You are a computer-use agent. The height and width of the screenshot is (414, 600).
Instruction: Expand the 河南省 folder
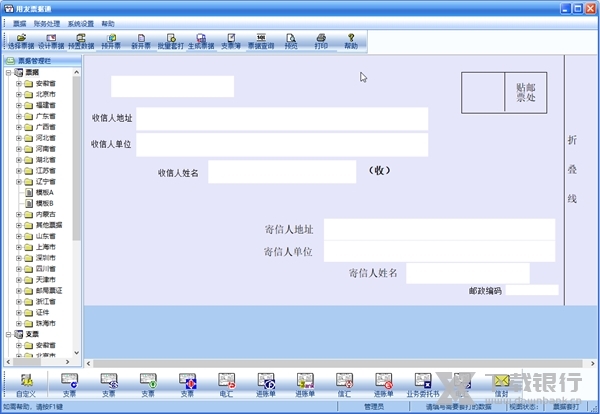click(x=18, y=149)
